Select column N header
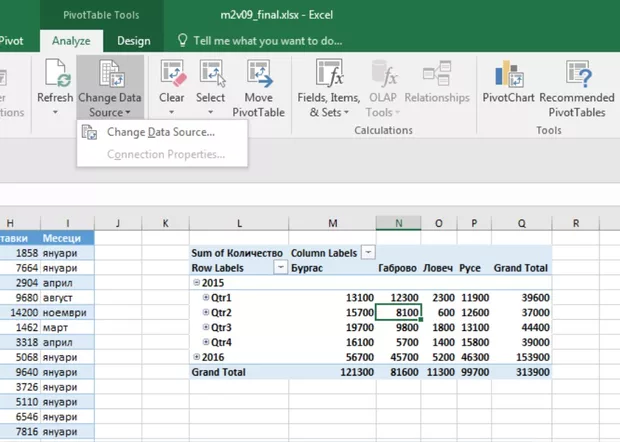The image size is (620, 442). click(398, 223)
